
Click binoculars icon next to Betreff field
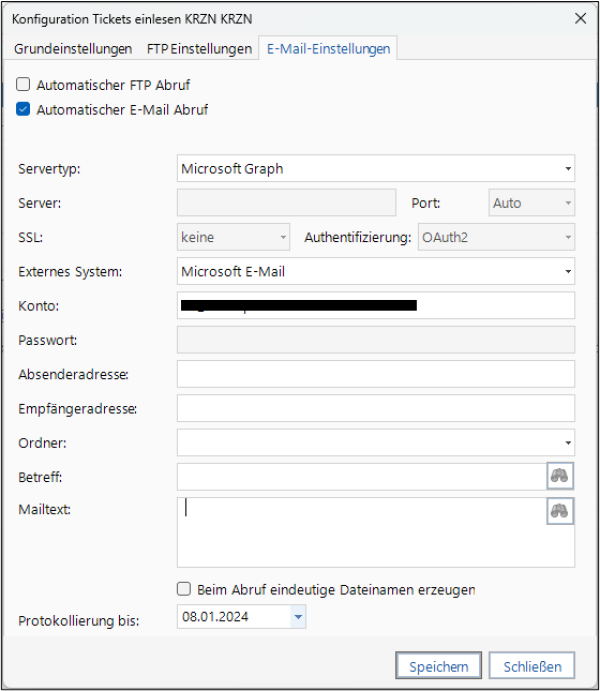[560, 476]
